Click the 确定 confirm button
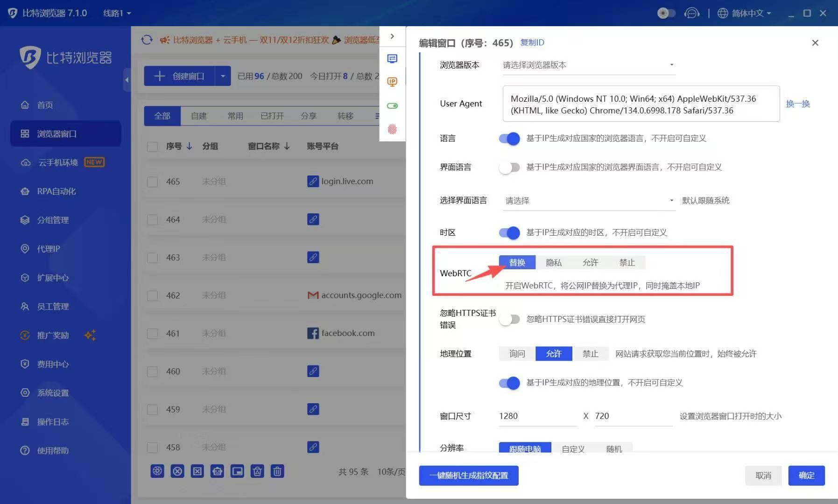This screenshot has height=504, width=838. pos(806,476)
